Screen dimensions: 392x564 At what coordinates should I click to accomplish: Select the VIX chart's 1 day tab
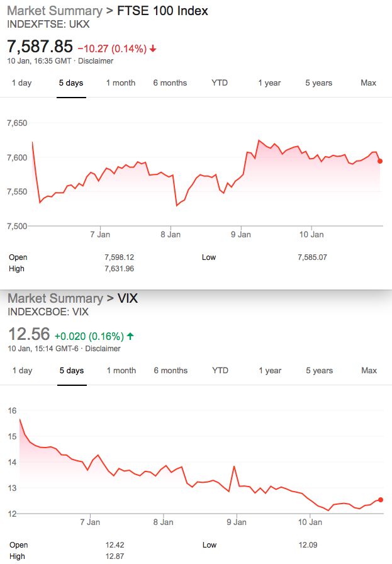22,371
